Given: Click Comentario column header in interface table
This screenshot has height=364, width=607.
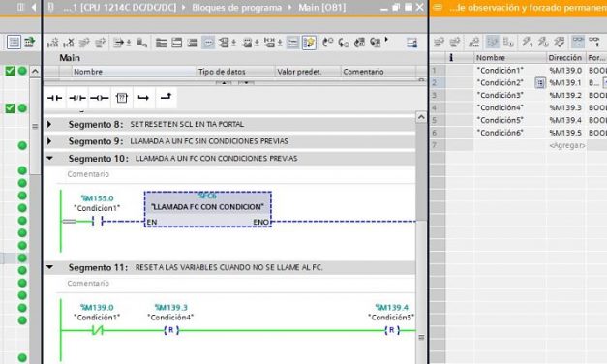Looking at the screenshot, I should point(379,72).
